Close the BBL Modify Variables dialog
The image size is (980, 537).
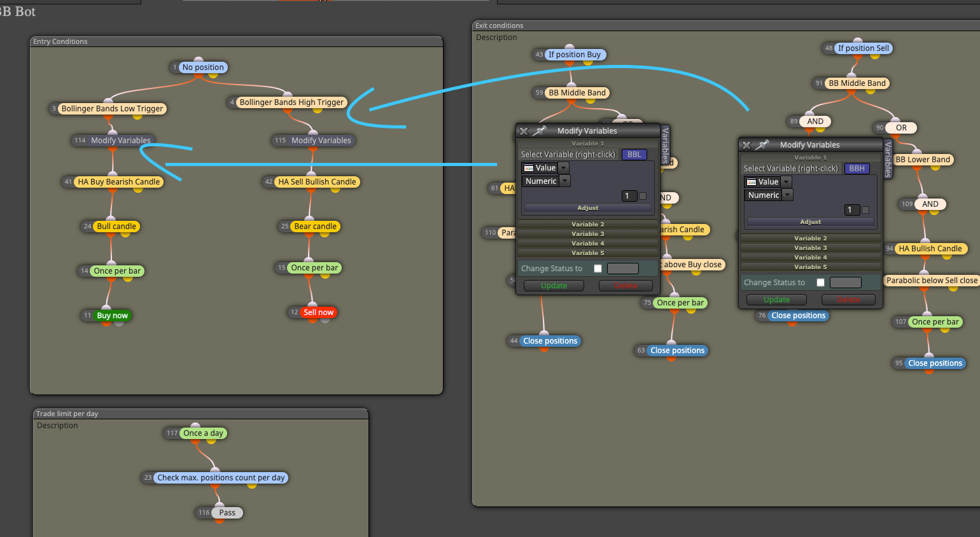coord(524,131)
